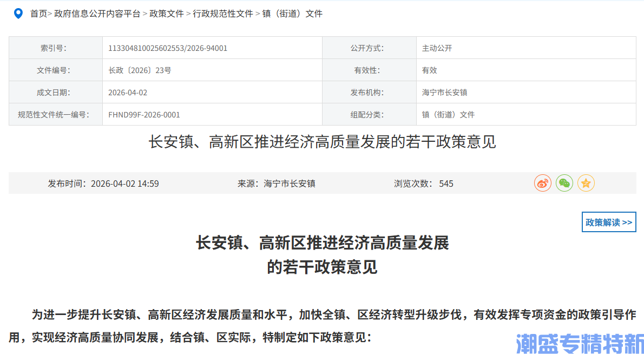Click the 发布机构 label cell
Screen dimensions: 644x354
tap(369, 93)
